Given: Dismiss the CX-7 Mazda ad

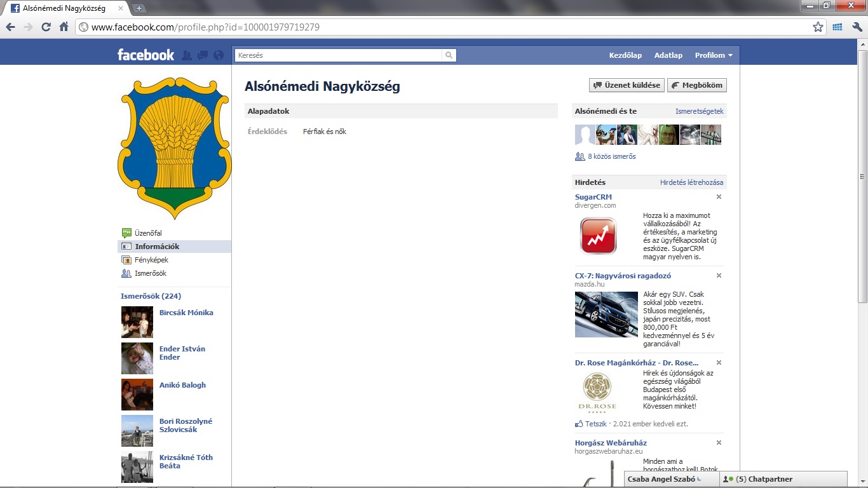Looking at the screenshot, I should 719,276.
